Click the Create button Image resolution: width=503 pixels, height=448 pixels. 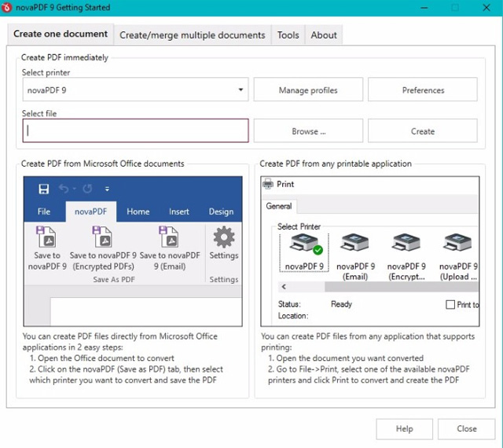(422, 131)
